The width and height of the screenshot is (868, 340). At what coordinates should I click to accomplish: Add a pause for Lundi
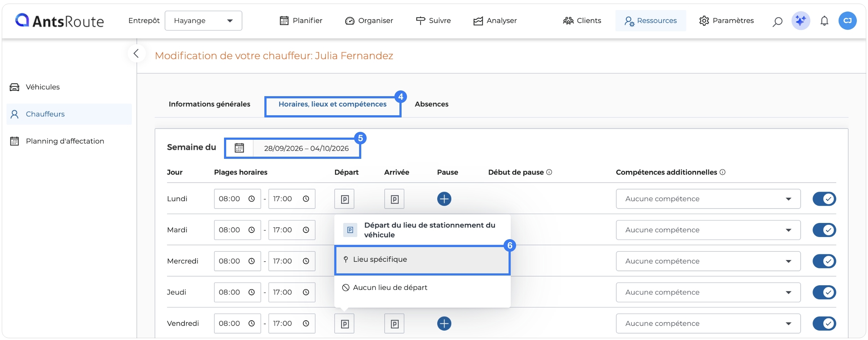(x=444, y=199)
